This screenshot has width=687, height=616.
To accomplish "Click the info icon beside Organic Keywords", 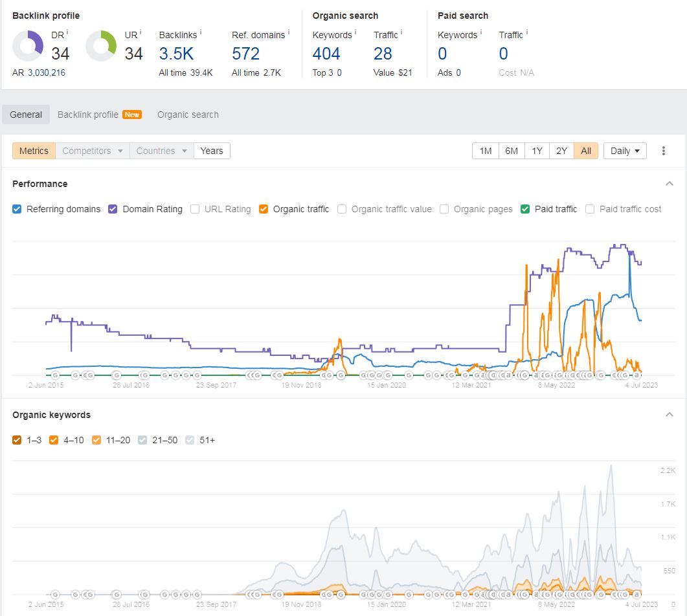I will 355,32.
